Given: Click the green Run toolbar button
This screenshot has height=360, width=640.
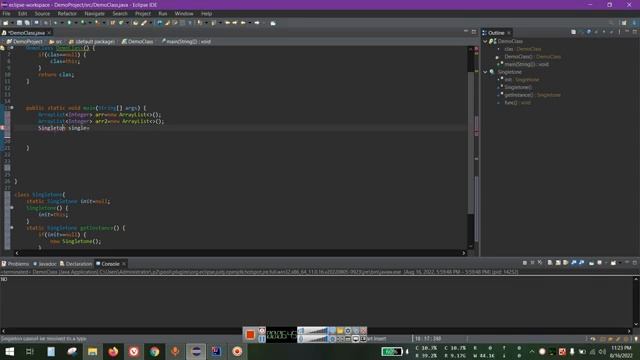Looking at the screenshot, I should [69, 23].
